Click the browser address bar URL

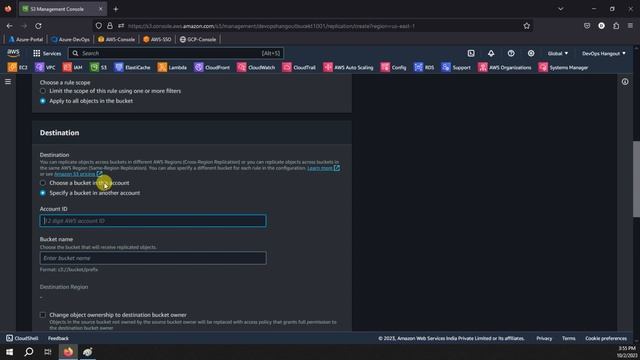(271, 26)
